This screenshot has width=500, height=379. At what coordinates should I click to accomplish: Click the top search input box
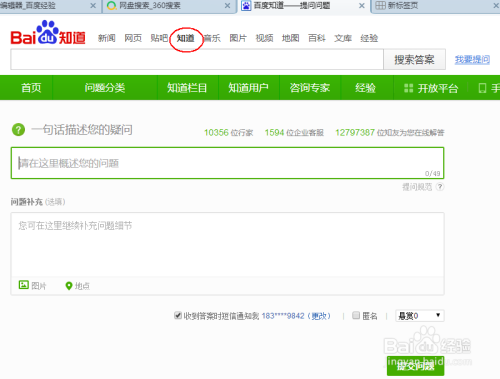tap(197, 59)
